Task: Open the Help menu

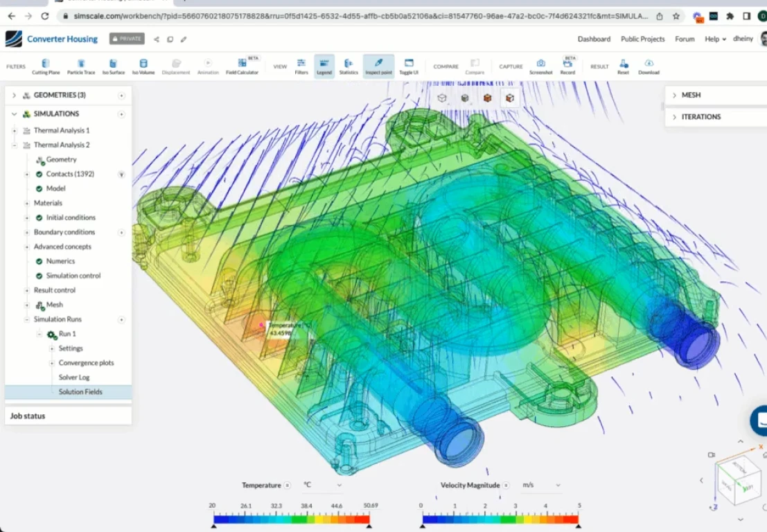Action: tap(715, 39)
